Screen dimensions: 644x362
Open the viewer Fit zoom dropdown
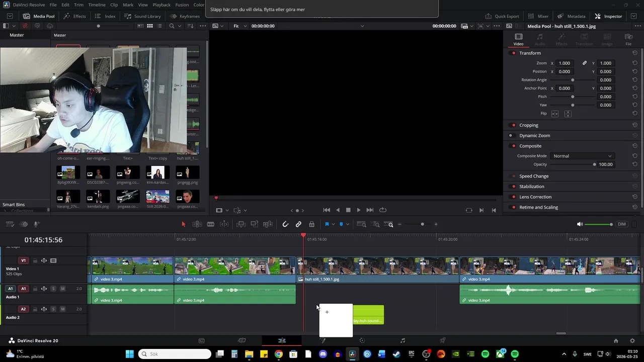tap(239, 26)
